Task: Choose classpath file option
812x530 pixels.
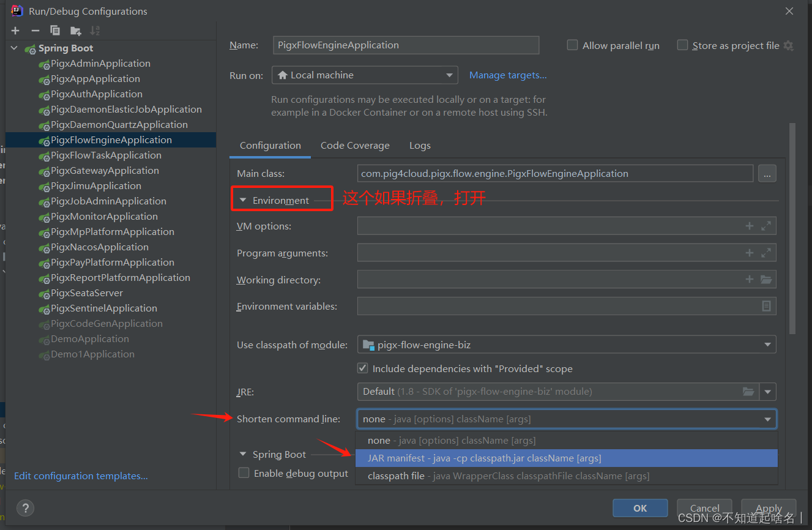Action: pos(567,476)
